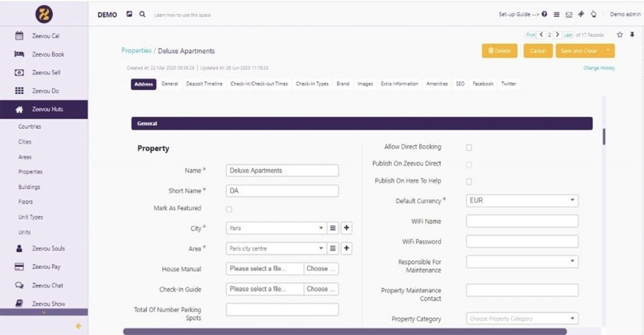Jump to First record link
The width and height of the screenshot is (644, 335).
click(531, 35)
